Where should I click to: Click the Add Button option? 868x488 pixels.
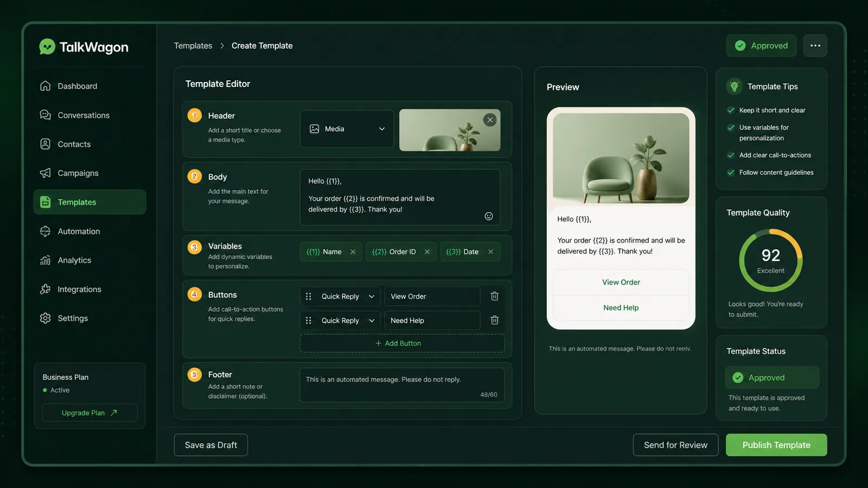tap(402, 343)
